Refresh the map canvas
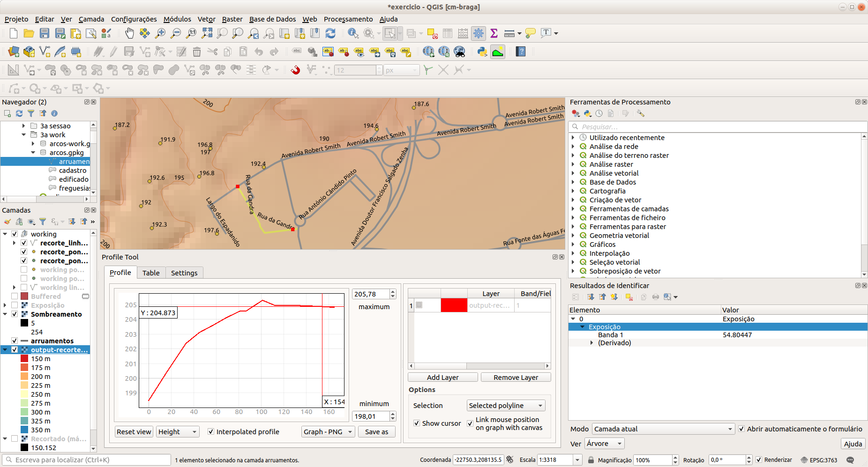This screenshot has height=467, width=868. point(330,33)
